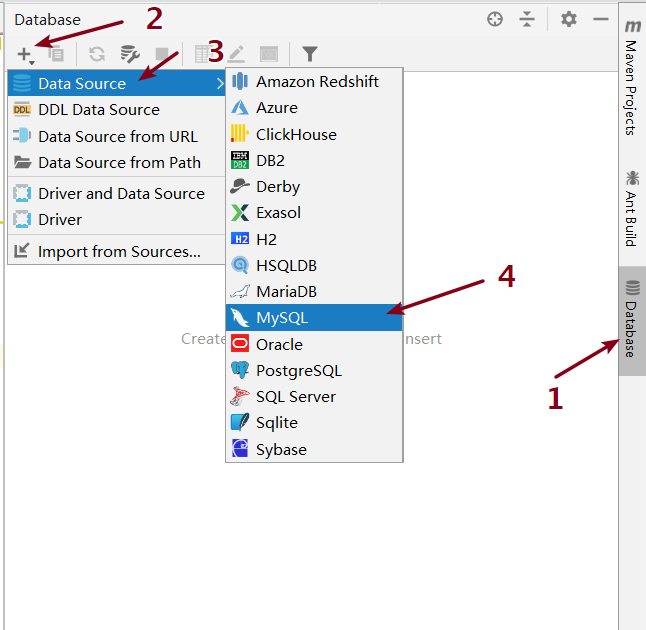Pick H2 database type
The image size is (646, 630).
pyautogui.click(x=314, y=239)
